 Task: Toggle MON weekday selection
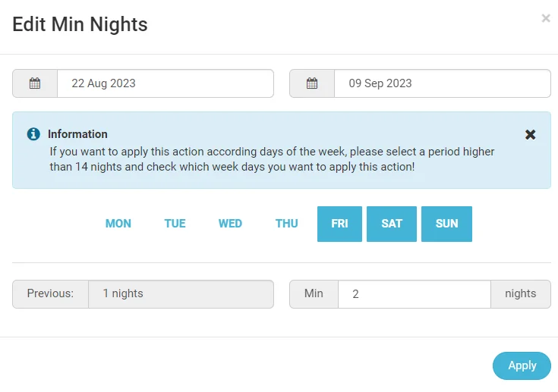[118, 224]
